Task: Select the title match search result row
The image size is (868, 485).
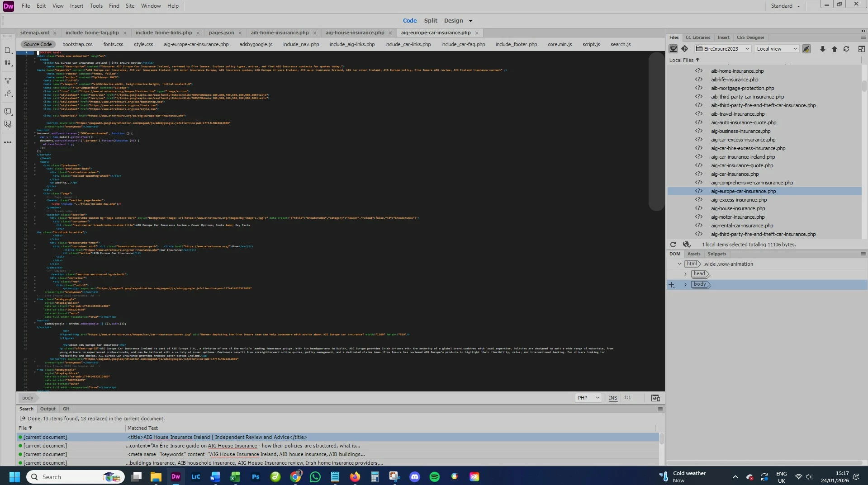Action: (338, 437)
